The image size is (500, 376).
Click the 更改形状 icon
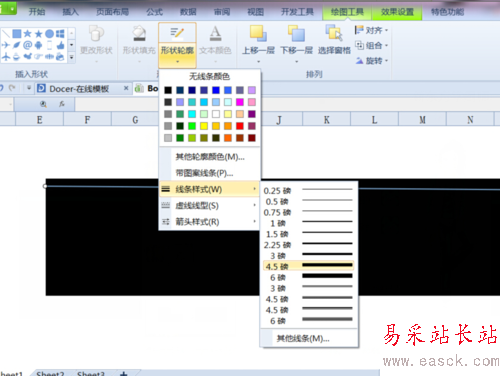(96, 33)
